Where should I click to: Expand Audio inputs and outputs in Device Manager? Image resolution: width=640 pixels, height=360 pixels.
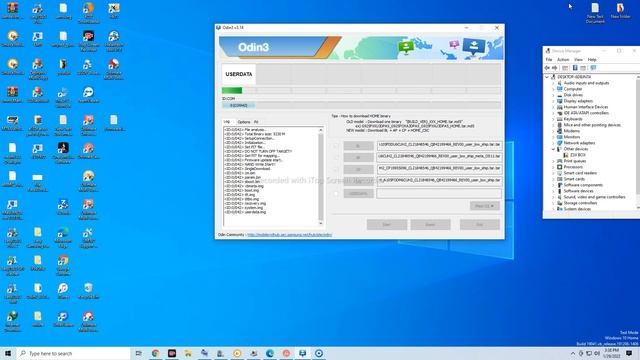click(x=553, y=83)
